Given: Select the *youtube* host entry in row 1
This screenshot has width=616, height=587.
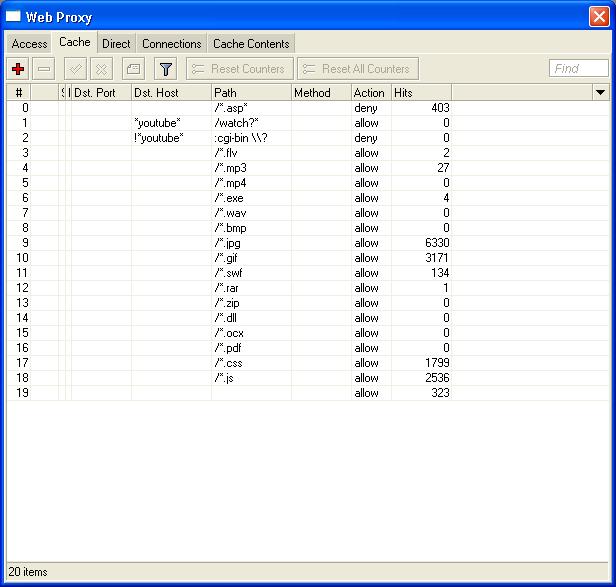Looking at the screenshot, I should [x=157, y=123].
